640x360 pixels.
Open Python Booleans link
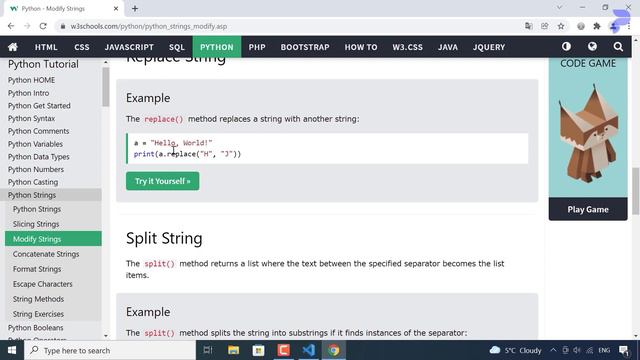(x=36, y=328)
